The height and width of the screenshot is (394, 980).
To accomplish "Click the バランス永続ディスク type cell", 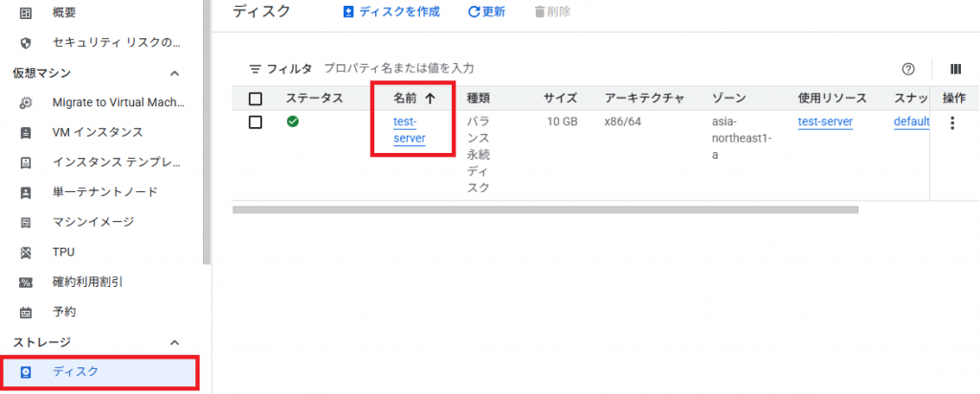I will 479,155.
